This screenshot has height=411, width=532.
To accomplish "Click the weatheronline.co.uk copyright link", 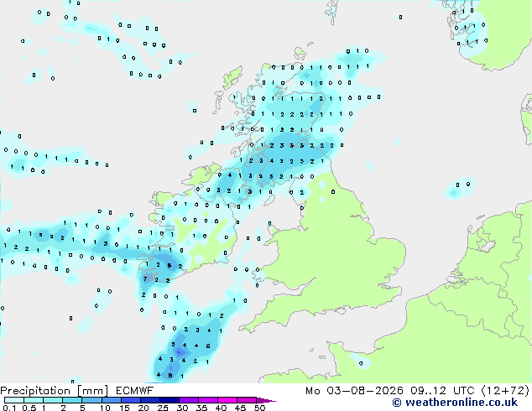I will coord(455,403).
